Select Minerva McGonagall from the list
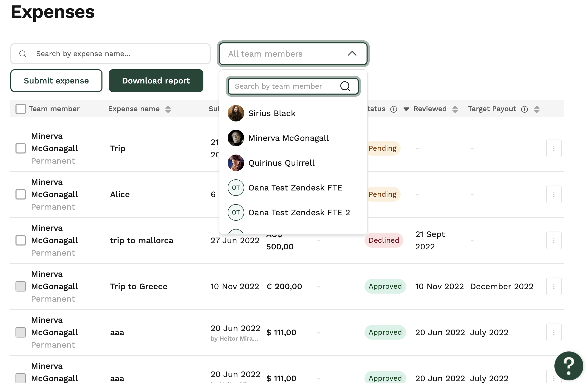This screenshot has height=383, width=588. (x=293, y=138)
